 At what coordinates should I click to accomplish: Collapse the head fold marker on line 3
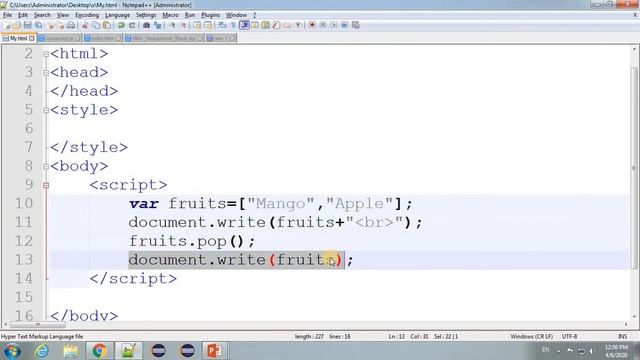coord(46,73)
